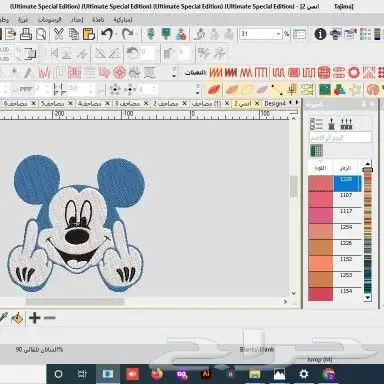Click the minus zoom-out icon below canvas
Image resolution: width=384 pixels, height=384 pixels.
[49, 318]
